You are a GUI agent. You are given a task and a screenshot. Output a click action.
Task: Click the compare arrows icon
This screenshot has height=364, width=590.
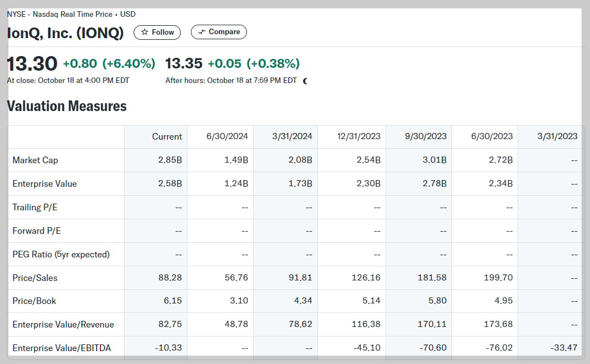coord(202,32)
